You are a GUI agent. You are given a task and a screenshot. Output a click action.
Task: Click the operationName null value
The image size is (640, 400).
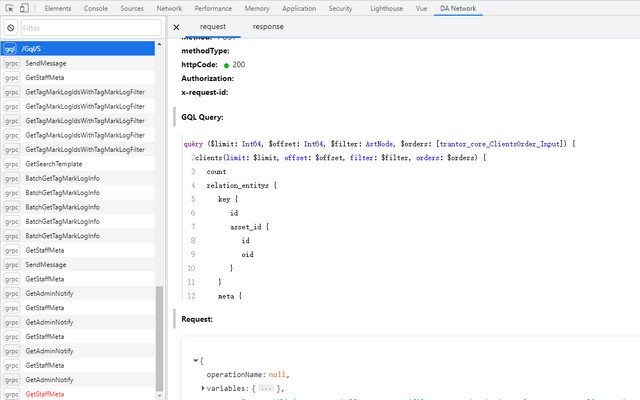(277, 374)
